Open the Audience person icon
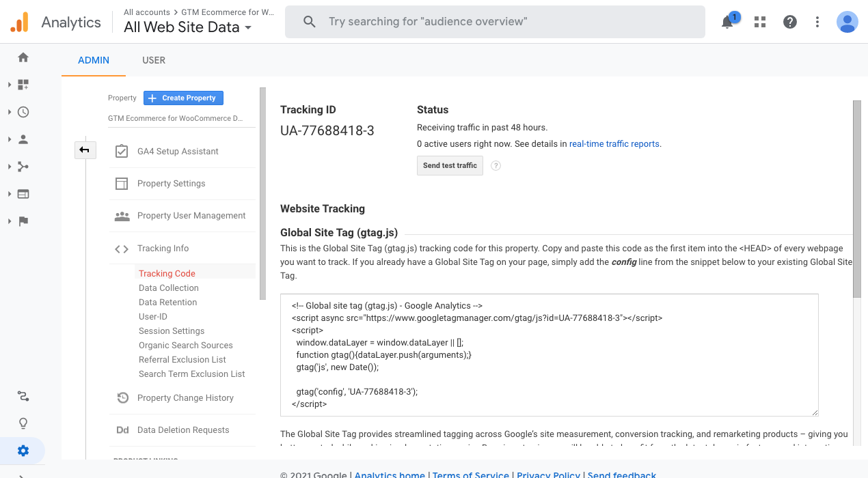The image size is (868, 478). 23,139
